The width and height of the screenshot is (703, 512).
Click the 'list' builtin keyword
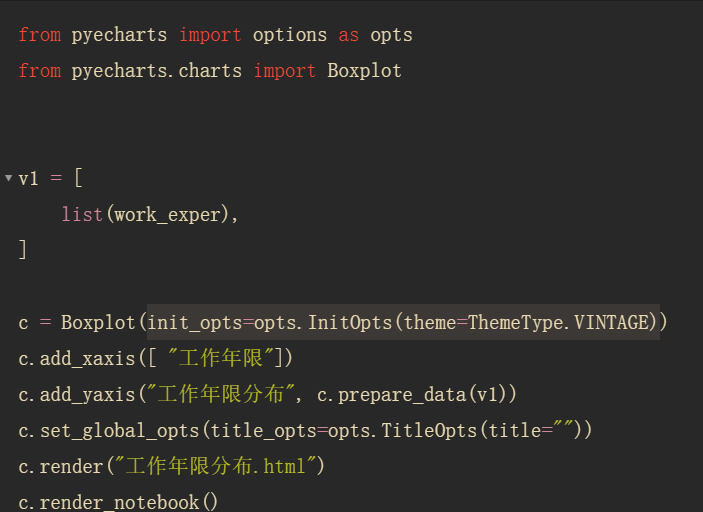[82, 214]
